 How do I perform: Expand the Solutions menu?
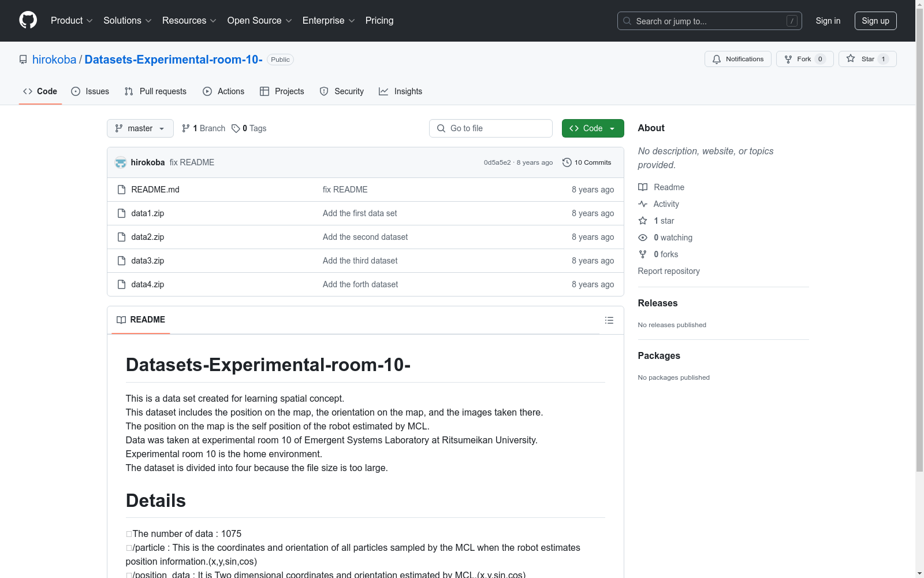127,20
